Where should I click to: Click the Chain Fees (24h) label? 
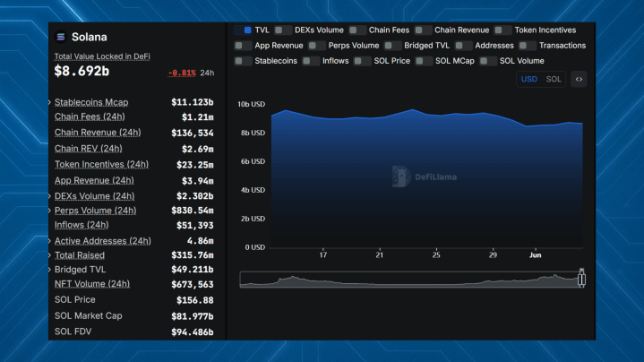(x=90, y=116)
